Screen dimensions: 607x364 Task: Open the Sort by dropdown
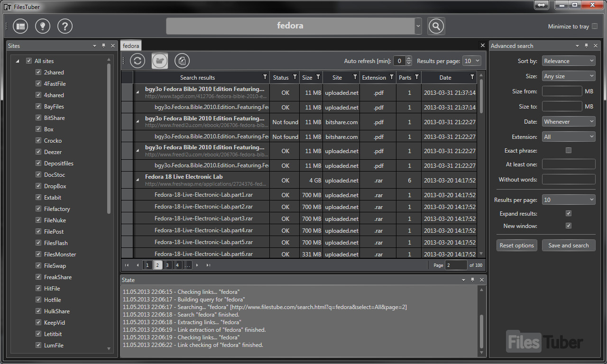tap(569, 61)
